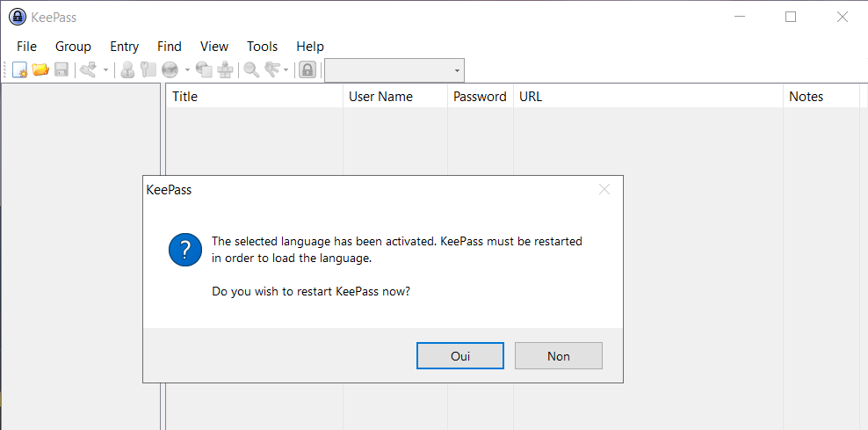Open the Entry menu

(x=124, y=47)
